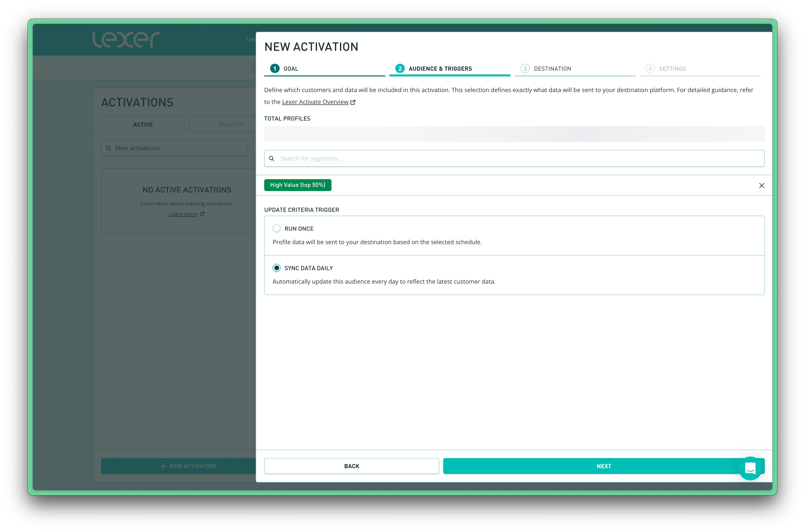
Task: Select the Run Once radio option
Action: point(277,228)
